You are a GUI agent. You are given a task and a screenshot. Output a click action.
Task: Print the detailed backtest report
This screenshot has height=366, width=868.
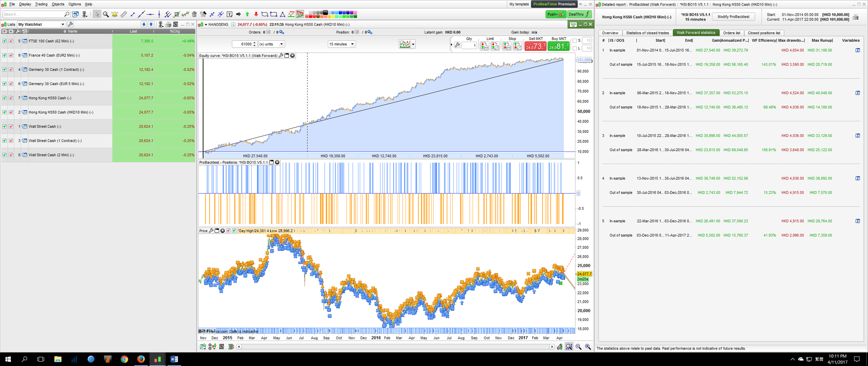(855, 17)
